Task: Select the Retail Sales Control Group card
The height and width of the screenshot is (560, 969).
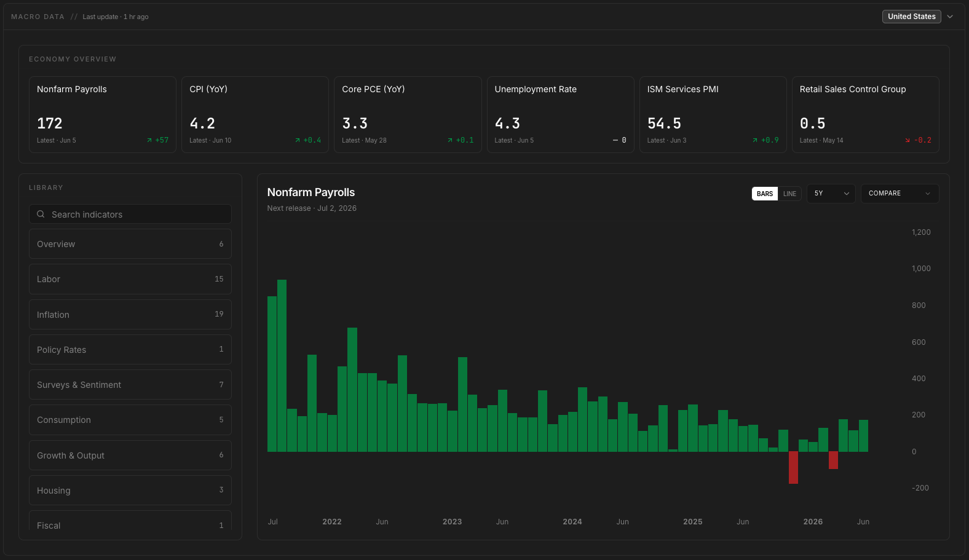Action: (865, 114)
